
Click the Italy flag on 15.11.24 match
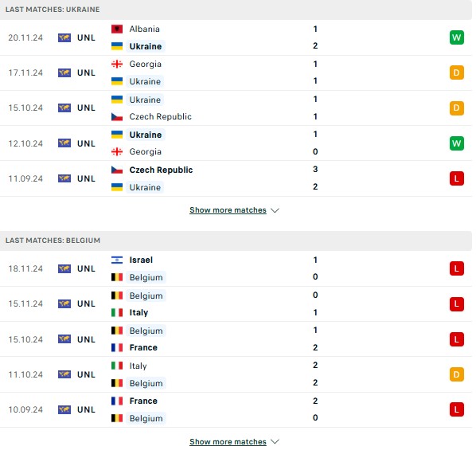[117, 312]
